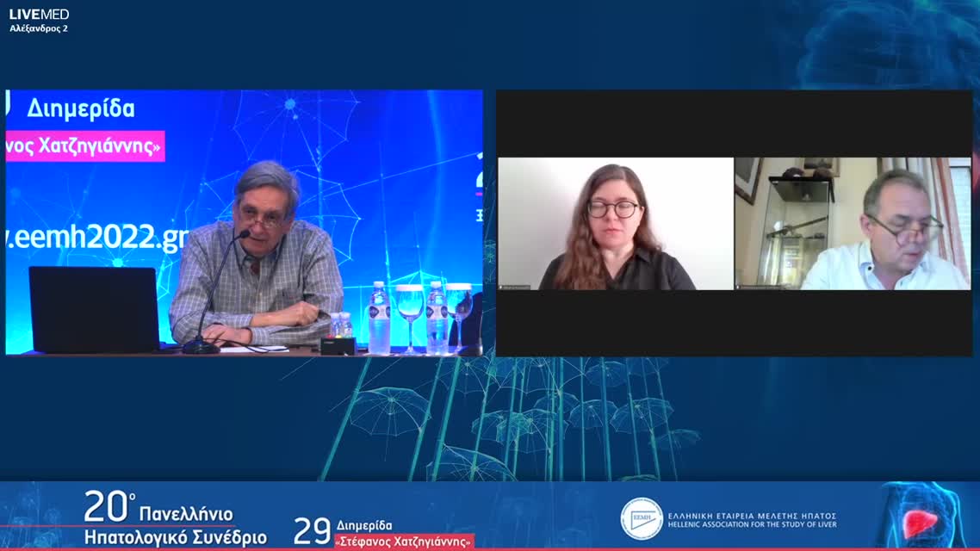Image resolution: width=980 pixels, height=551 pixels.
Task: Select the conference room camera feed
Action: 244,222
